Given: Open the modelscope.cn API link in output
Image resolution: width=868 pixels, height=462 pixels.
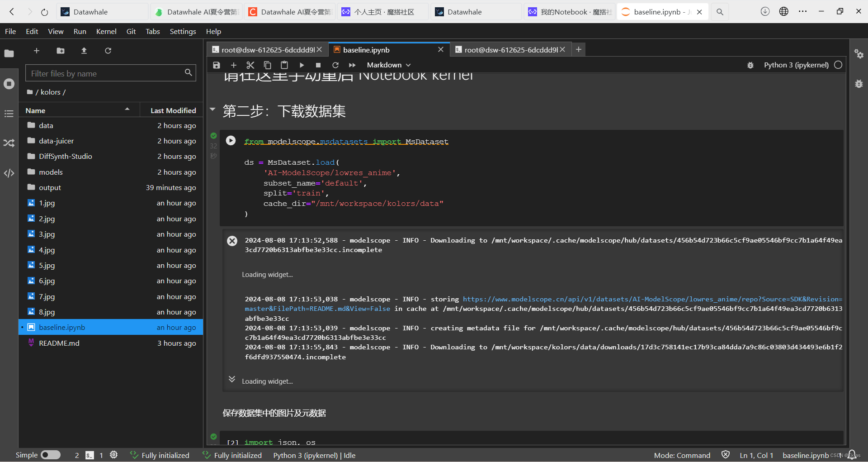Looking at the screenshot, I should click(652, 299).
